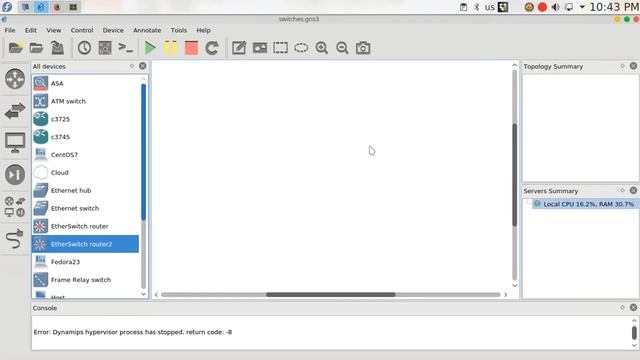Select CentOS7 in device list

[85, 155]
